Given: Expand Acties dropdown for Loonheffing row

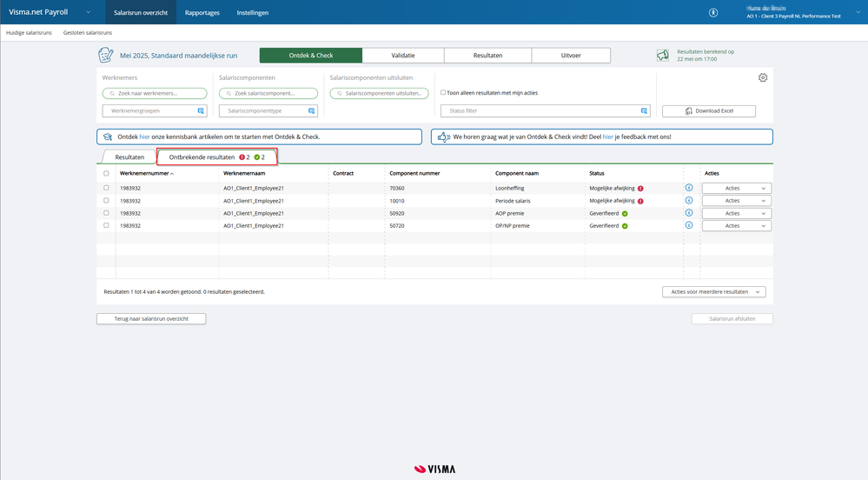Looking at the screenshot, I should coord(737,189).
